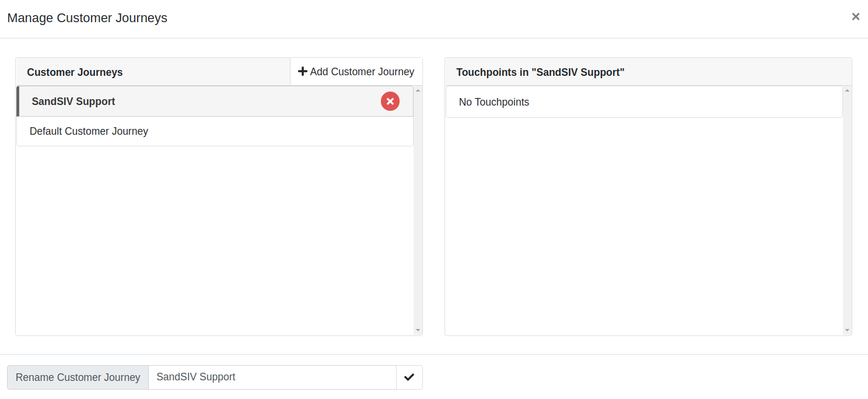Select the Default Customer Journey entry
Image resolution: width=868 pixels, height=399 pixels.
(x=215, y=131)
